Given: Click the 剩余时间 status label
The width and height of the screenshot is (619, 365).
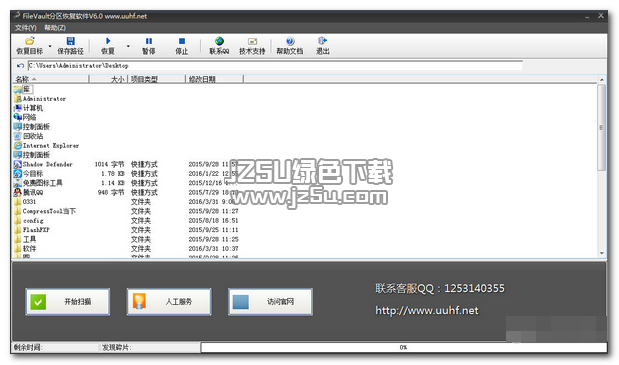Looking at the screenshot, I should tap(28, 347).
